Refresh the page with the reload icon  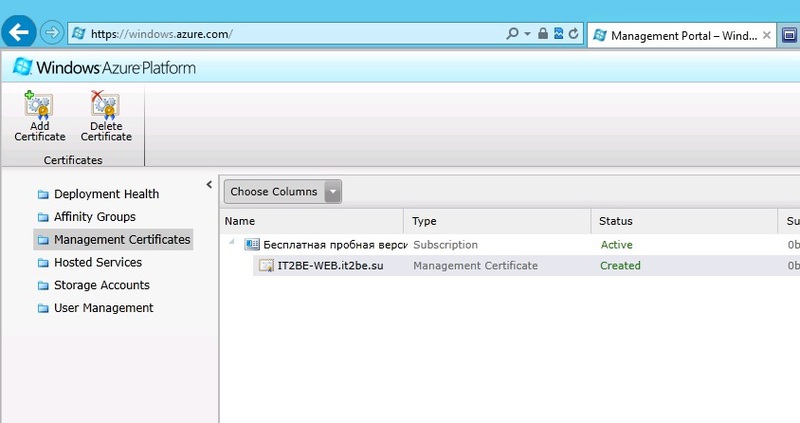tap(573, 34)
